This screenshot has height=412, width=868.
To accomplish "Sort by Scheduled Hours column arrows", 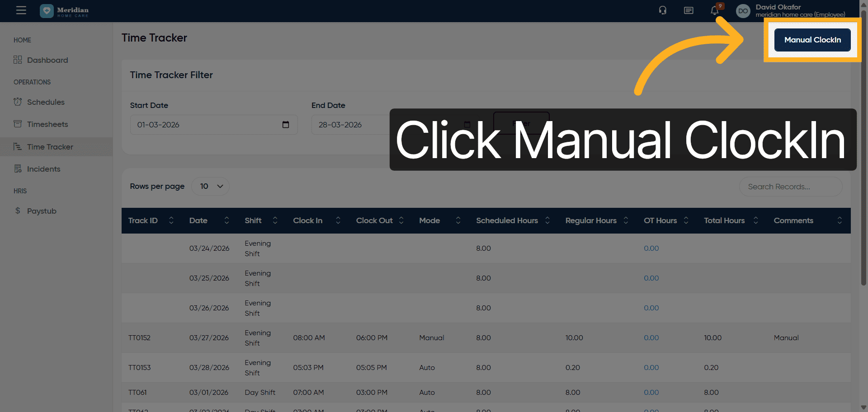I will (547, 220).
